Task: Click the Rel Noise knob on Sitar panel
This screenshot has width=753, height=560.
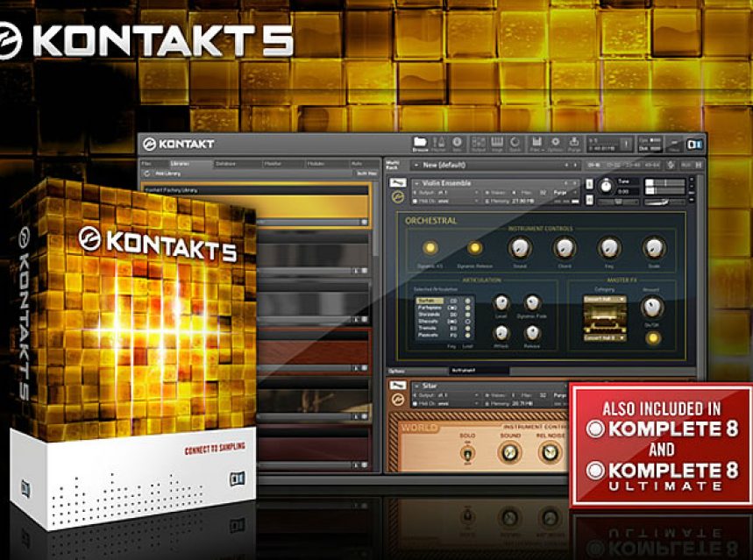Action: coord(551,453)
